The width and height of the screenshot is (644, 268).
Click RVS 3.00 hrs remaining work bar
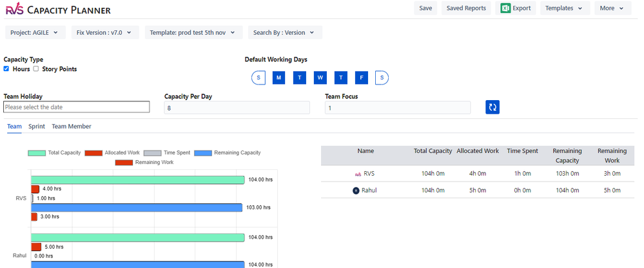34,216
